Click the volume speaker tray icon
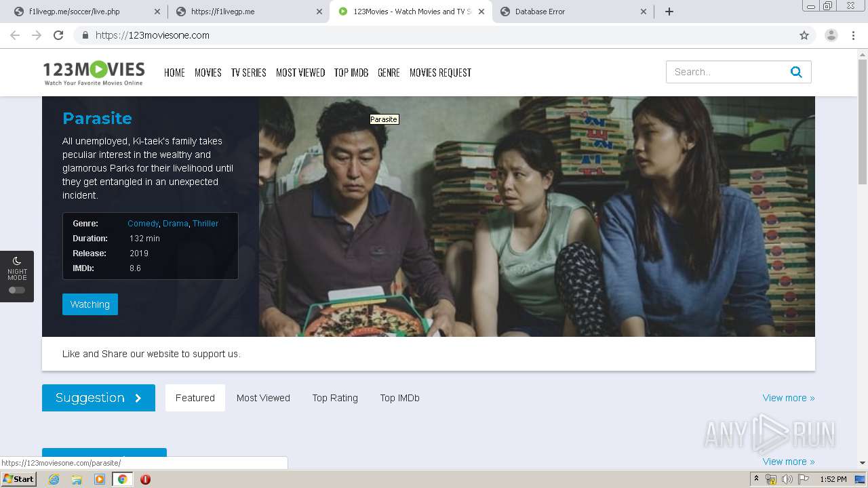The height and width of the screenshot is (488, 868). (787, 479)
